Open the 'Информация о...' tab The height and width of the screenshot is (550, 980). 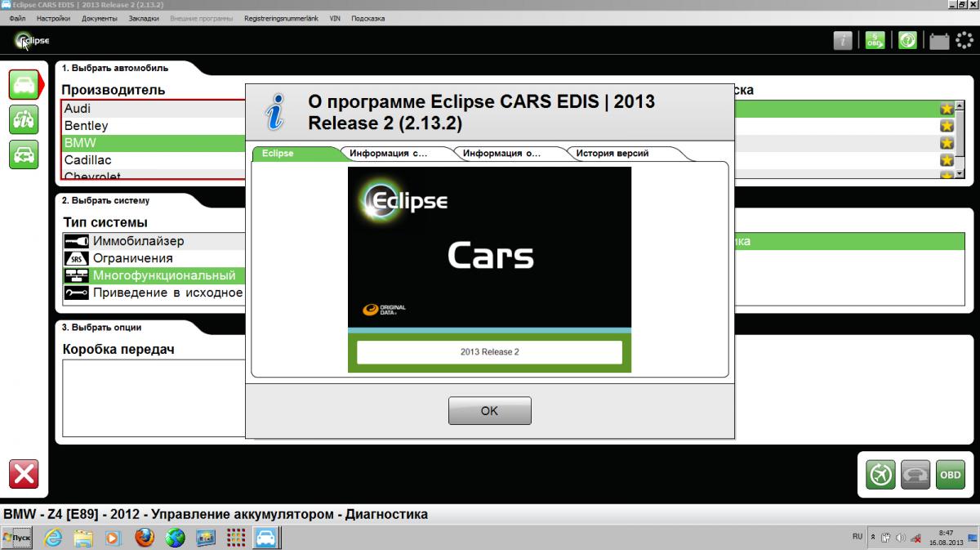502,154
